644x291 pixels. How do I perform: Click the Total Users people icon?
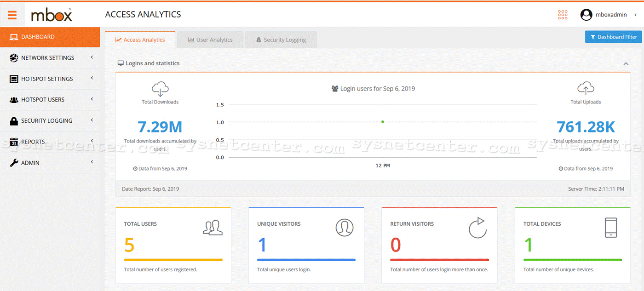tap(213, 228)
